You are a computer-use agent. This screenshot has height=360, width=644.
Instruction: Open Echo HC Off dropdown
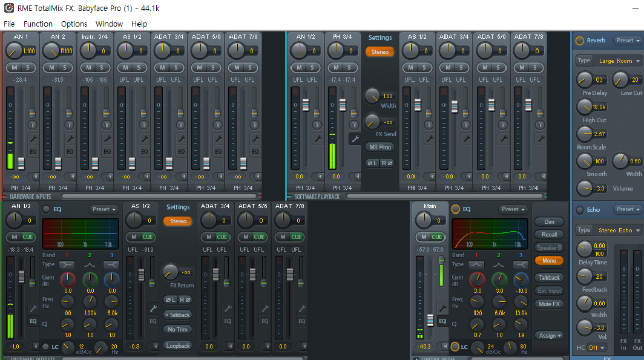click(x=597, y=348)
